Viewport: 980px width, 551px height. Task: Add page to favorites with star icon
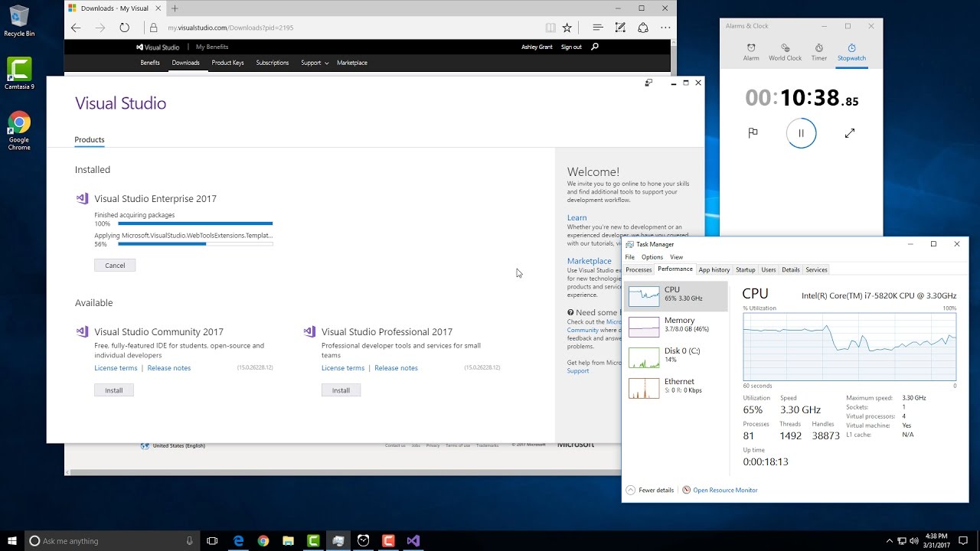click(567, 28)
